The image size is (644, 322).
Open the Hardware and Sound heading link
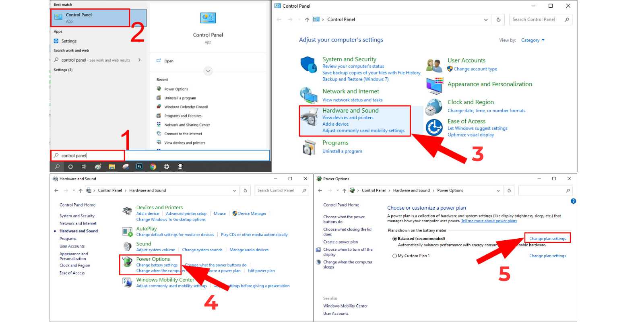(351, 111)
